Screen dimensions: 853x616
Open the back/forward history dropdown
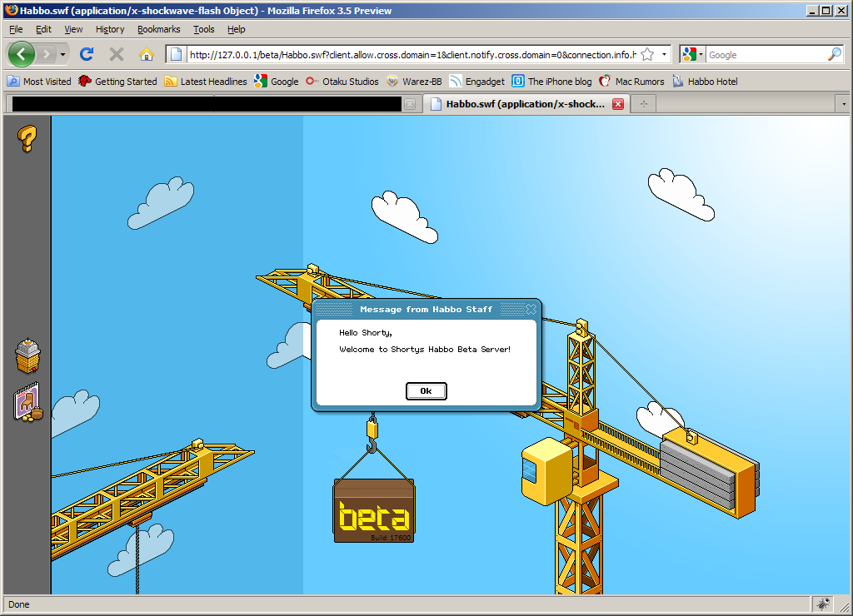tap(62, 54)
